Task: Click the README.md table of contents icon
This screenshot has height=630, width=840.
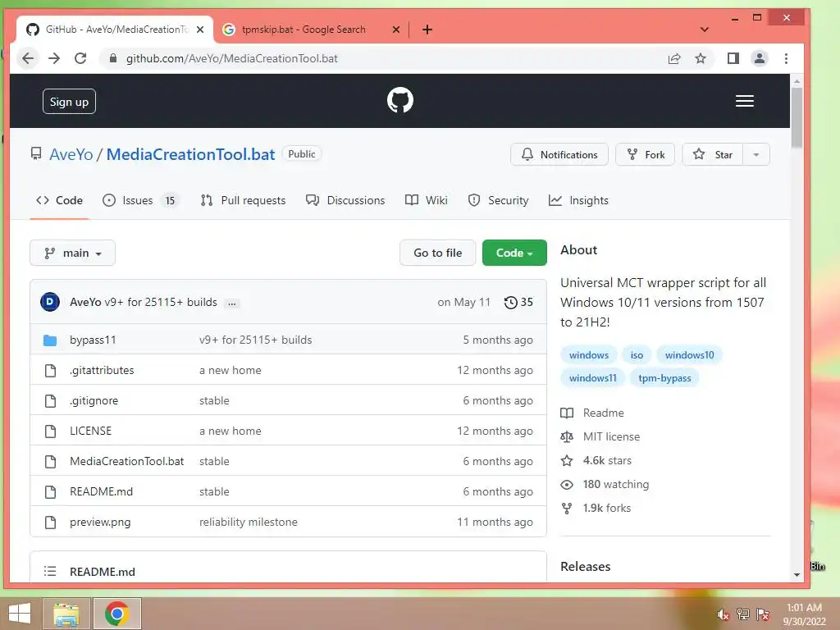Action: click(50, 571)
